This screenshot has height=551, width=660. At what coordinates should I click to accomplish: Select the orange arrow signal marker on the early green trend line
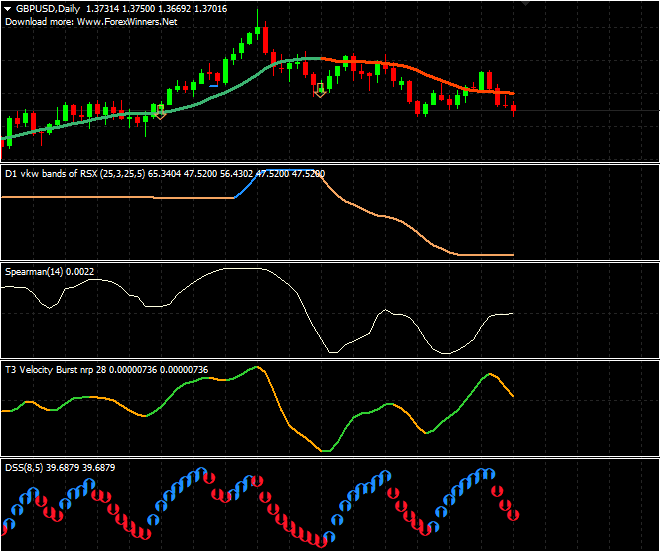point(160,112)
